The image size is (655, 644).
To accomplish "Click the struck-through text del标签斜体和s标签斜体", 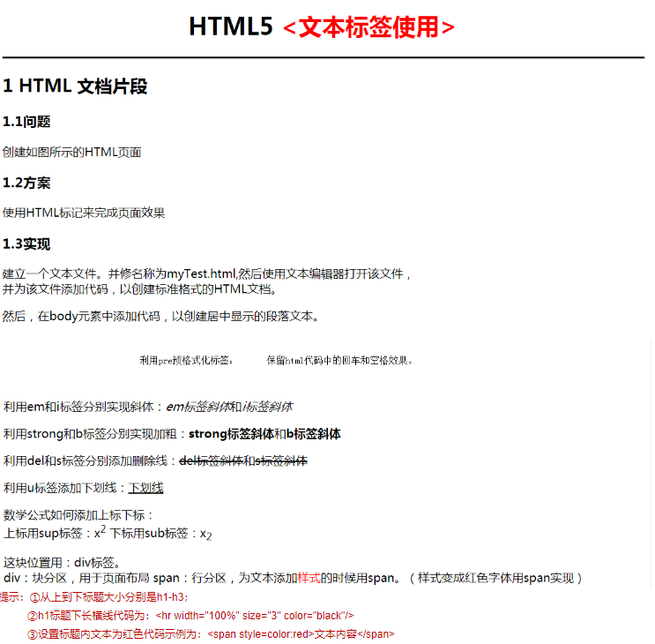I will pyautogui.click(x=243, y=461).
